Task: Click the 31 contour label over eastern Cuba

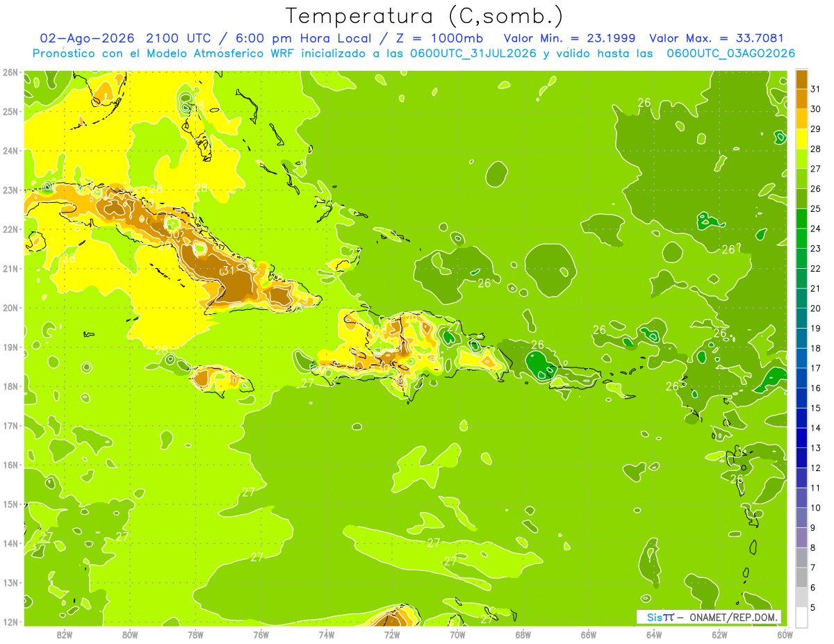Action: pos(227,270)
